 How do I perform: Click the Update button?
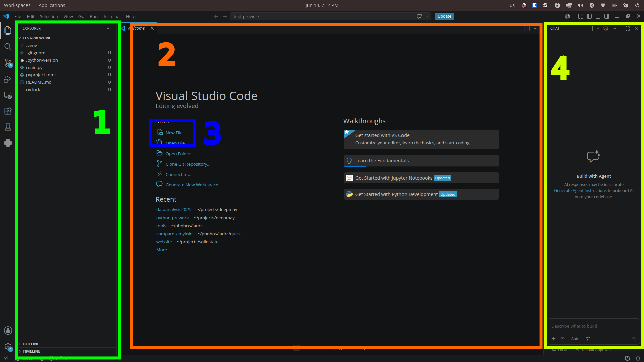click(444, 16)
